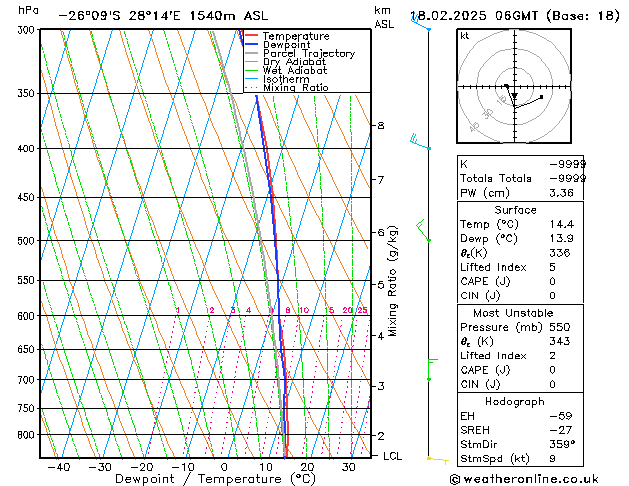
Task: Click the 'kt' label in hodograph box
Action: 465,35
